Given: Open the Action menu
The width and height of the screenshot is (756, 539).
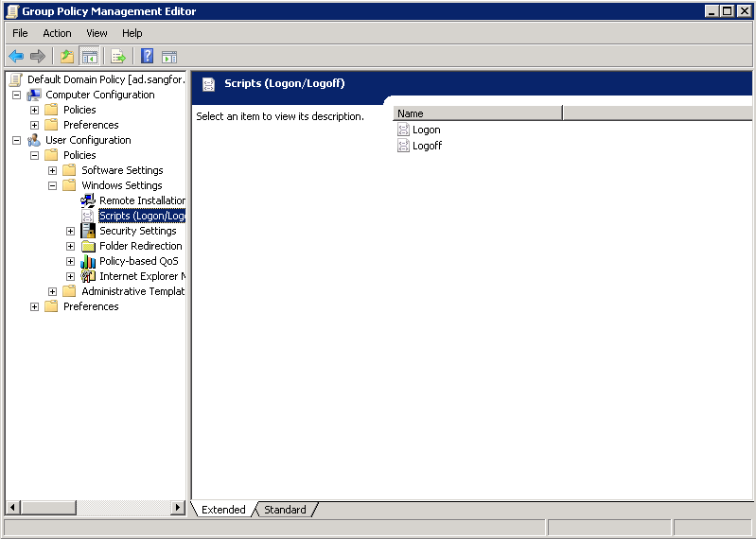Looking at the screenshot, I should (57, 33).
